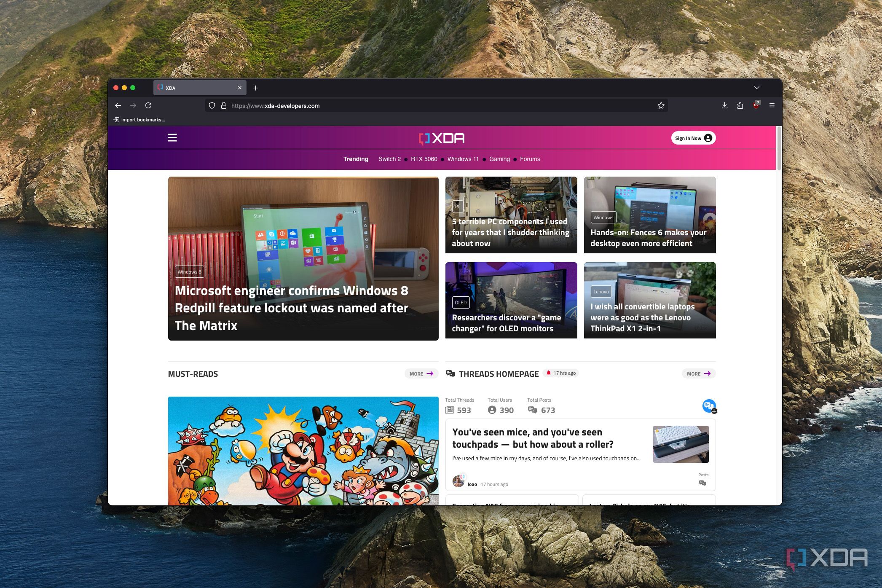Open the Must-Reads MORE link

[x=421, y=373]
